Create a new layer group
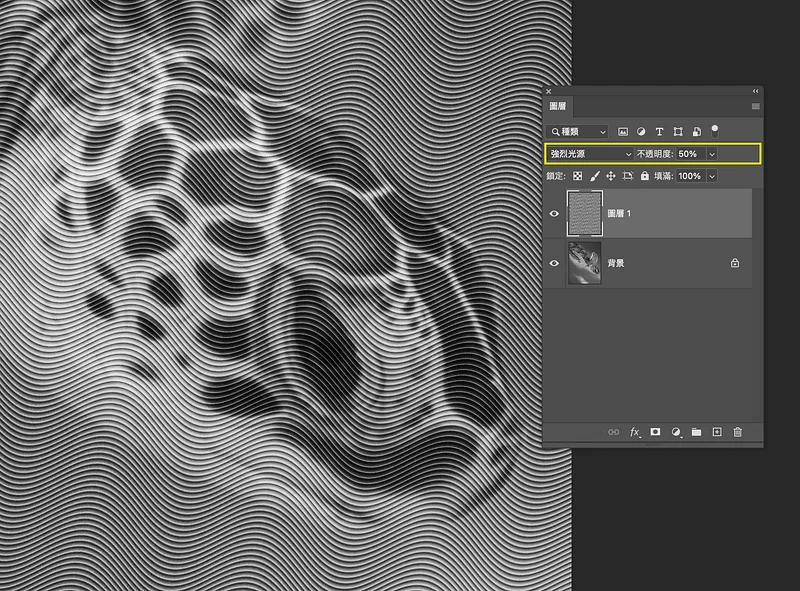800x591 pixels. pyautogui.click(x=696, y=432)
